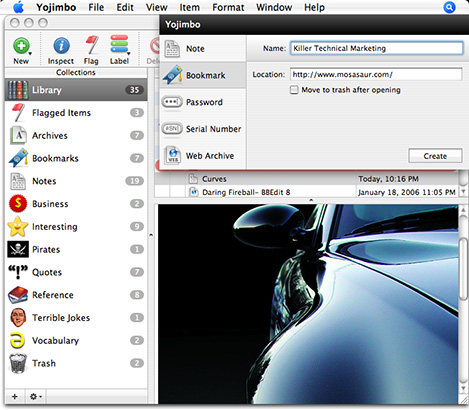The image size is (469, 410).
Task: Click the Location URL field
Action: point(376,74)
